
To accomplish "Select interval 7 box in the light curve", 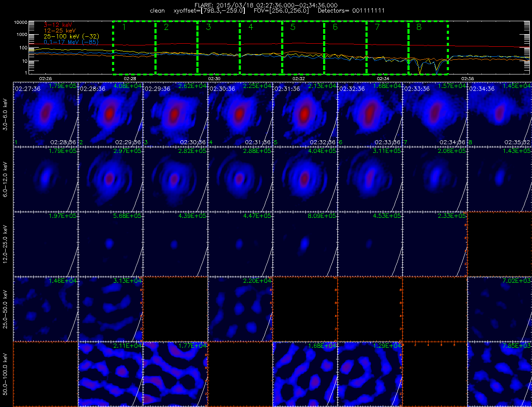I will (x=388, y=47).
